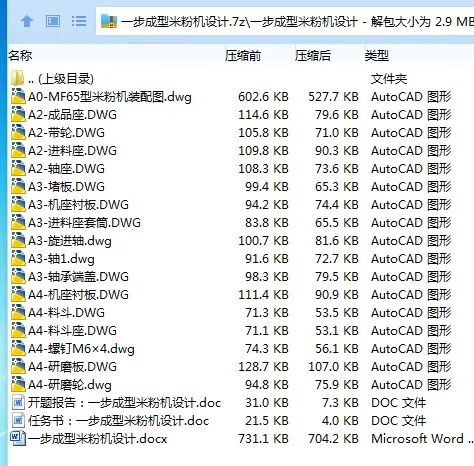Switch to list view mode button
This screenshot has width=474, height=466.
click(79, 22)
